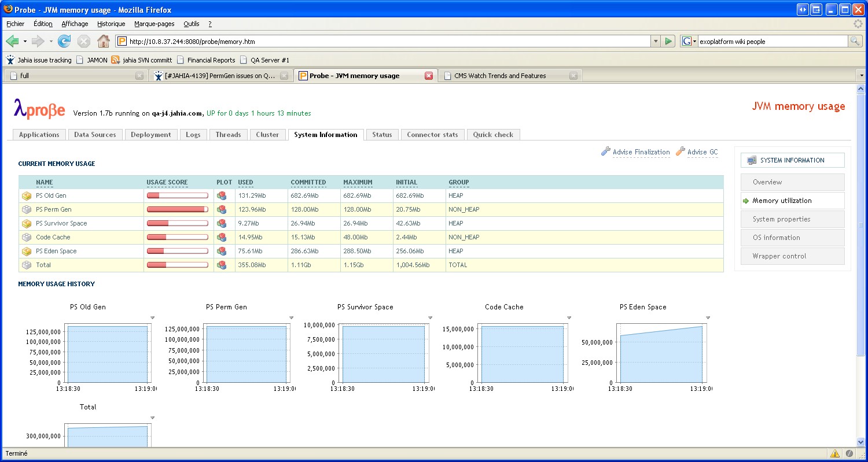Click the PS Old Gen usage score bar
Viewport: 868px width, 462px height.
coord(178,195)
